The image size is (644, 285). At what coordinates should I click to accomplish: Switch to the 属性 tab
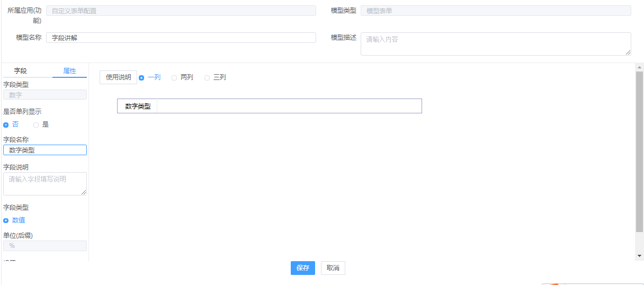point(69,71)
